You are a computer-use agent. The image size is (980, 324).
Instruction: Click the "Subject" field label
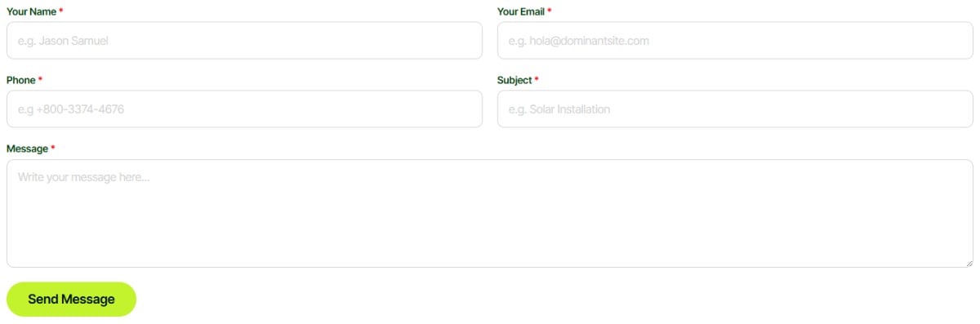(514, 80)
